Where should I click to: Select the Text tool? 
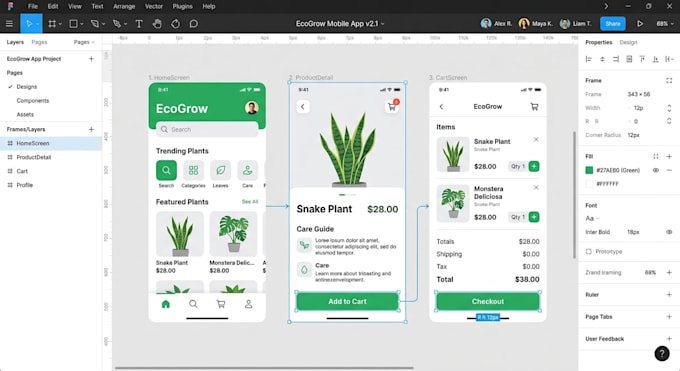point(139,23)
